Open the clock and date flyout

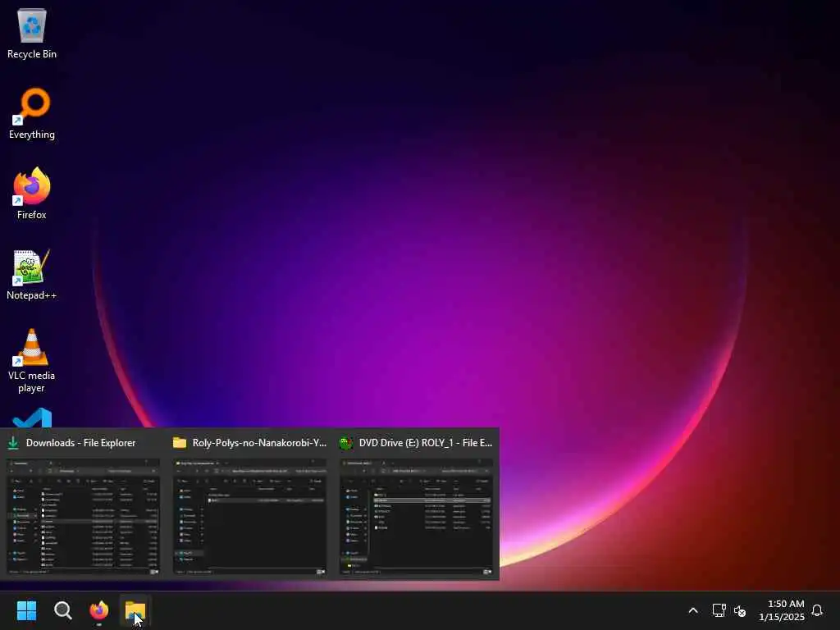point(781,610)
